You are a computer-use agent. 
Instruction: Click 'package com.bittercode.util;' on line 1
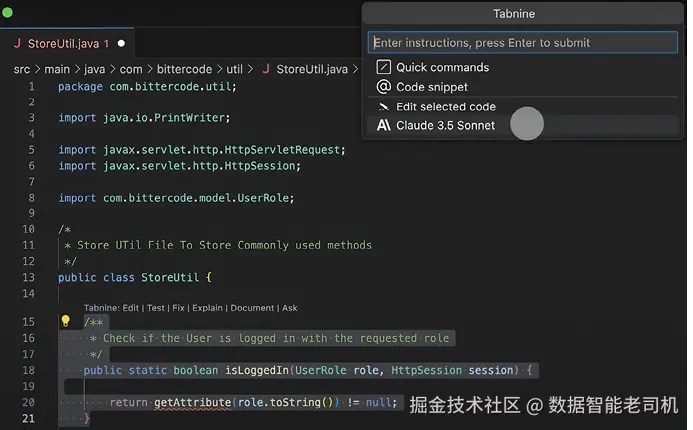click(147, 86)
